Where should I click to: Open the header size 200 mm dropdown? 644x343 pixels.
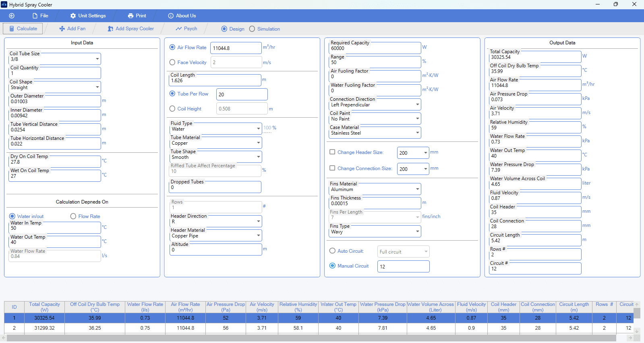pos(413,153)
